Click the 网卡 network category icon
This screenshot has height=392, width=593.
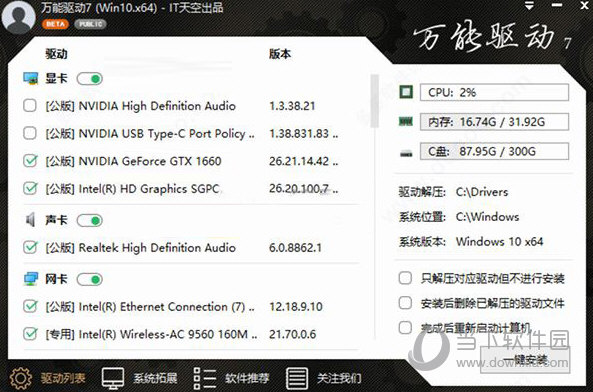coord(31,279)
